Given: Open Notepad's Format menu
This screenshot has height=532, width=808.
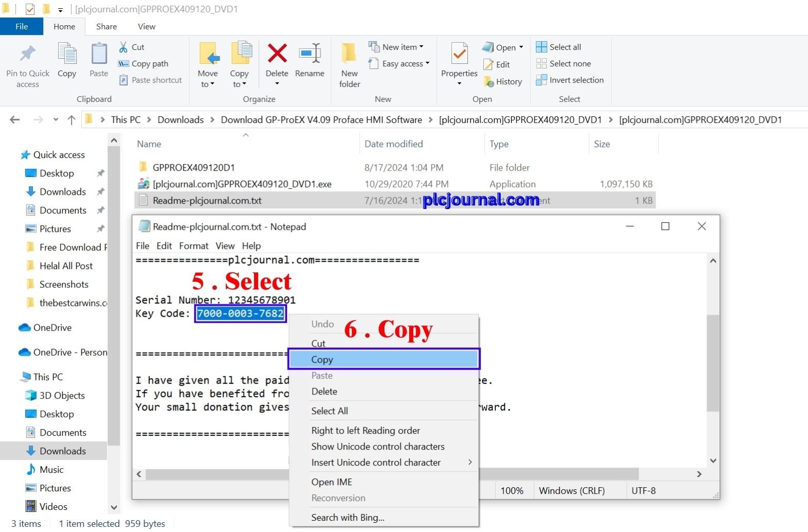Looking at the screenshot, I should [194, 246].
